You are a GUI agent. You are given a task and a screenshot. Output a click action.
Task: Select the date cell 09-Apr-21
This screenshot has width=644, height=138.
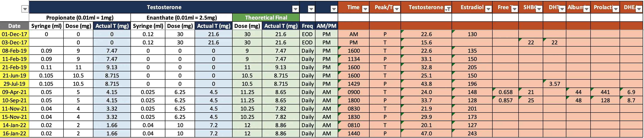(14, 92)
